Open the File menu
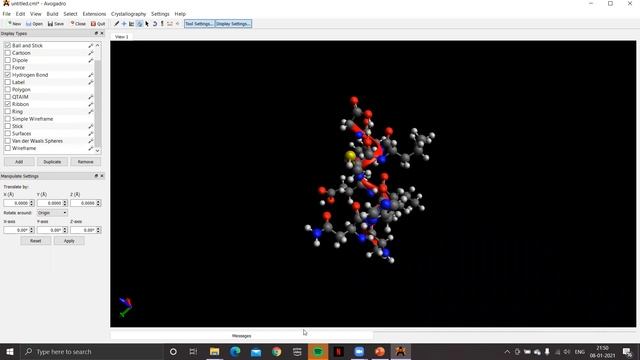 (x=7, y=14)
